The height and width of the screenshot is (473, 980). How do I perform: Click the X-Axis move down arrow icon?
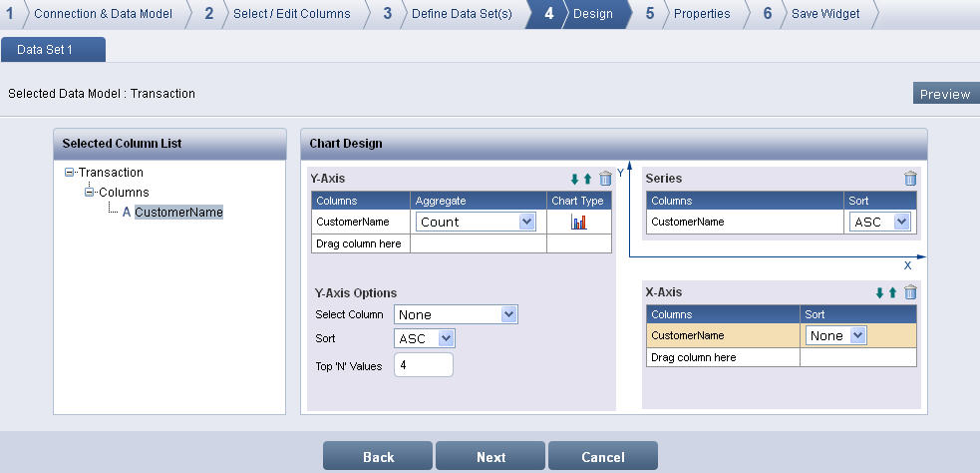pyautogui.click(x=879, y=292)
